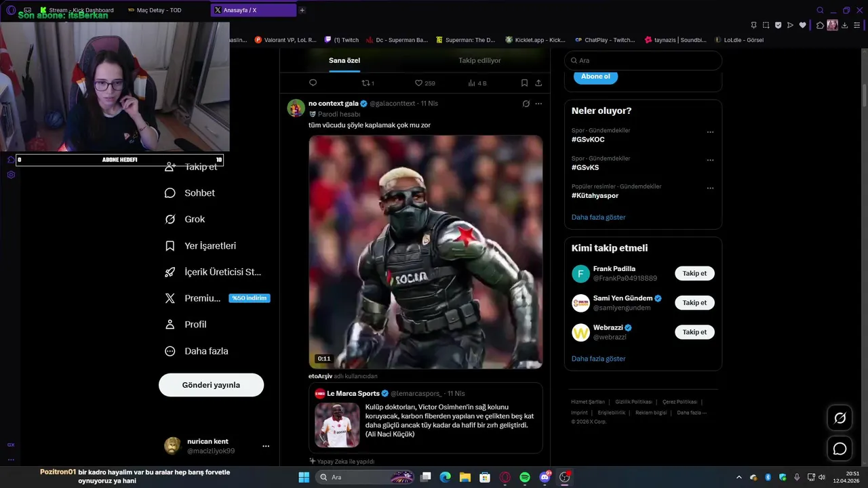Image resolution: width=868 pixels, height=488 pixels.
Task: Open Grok floating button
Action: (x=840, y=418)
